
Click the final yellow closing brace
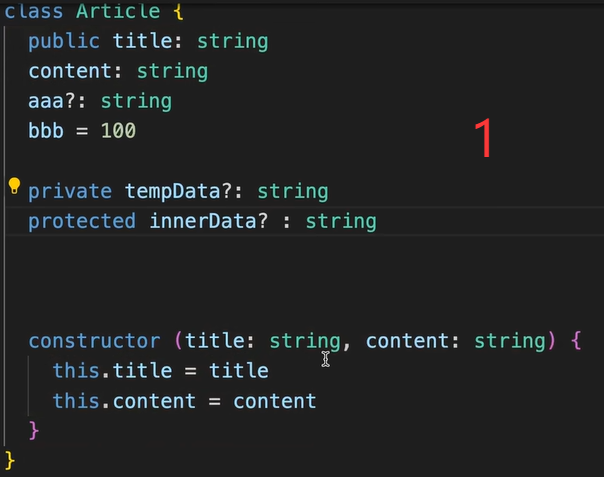click(x=10, y=460)
